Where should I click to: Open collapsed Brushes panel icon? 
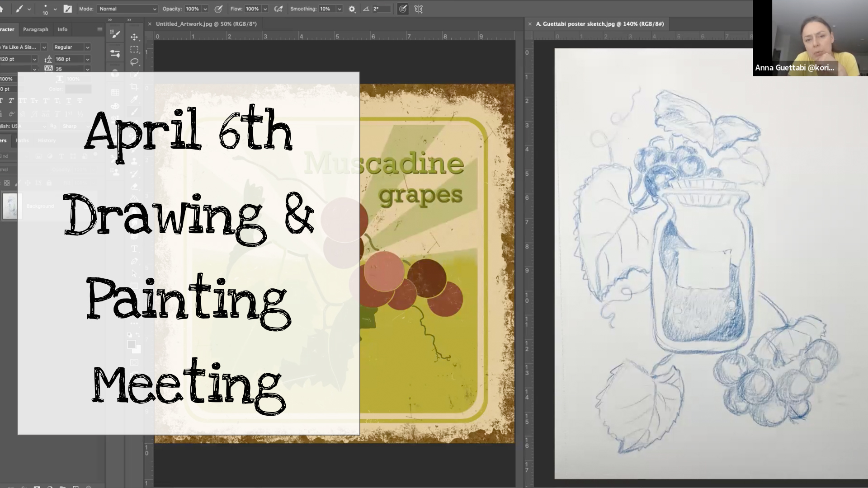coord(115,54)
